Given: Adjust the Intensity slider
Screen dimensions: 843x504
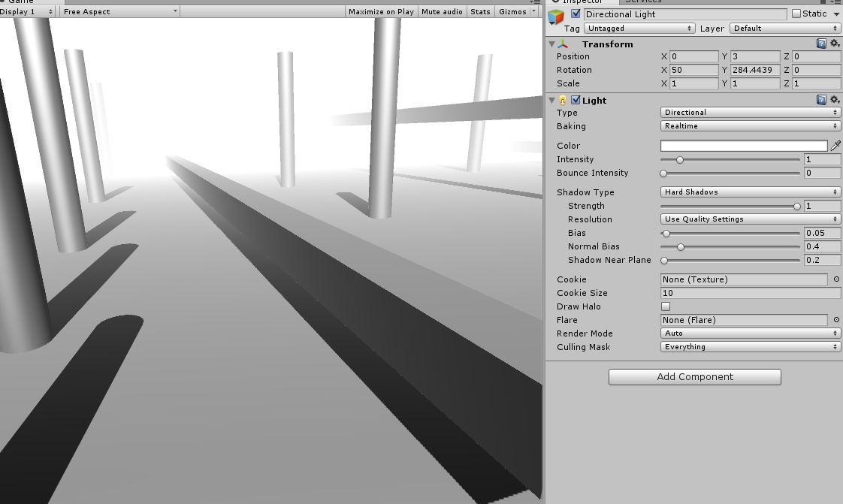Looking at the screenshot, I should tap(730, 159).
